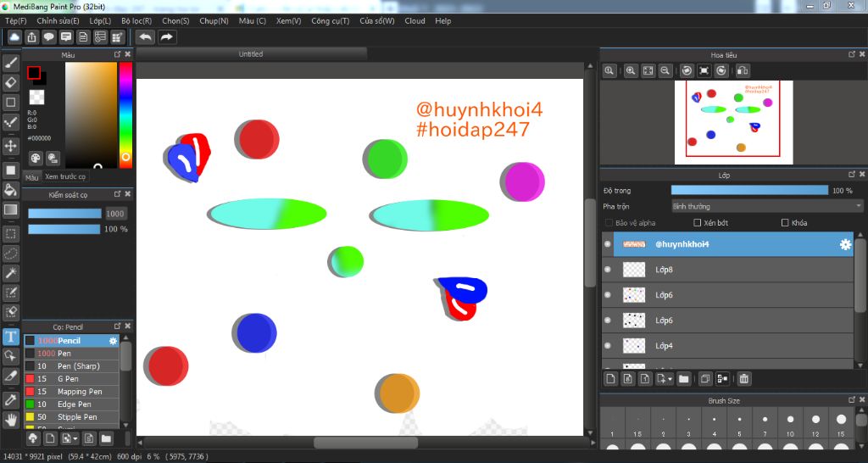This screenshot has width=868, height=463.
Task: Pick brush size 10 preset
Action: point(790,424)
